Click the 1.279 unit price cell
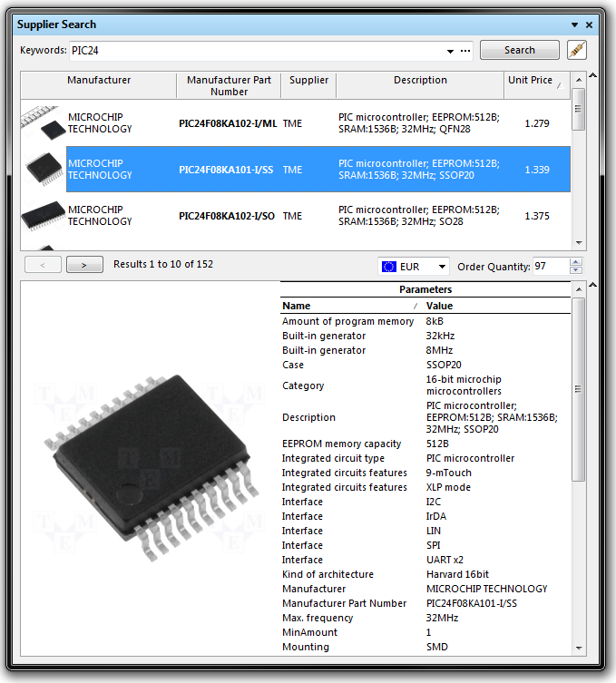616x683 pixels. [x=537, y=123]
